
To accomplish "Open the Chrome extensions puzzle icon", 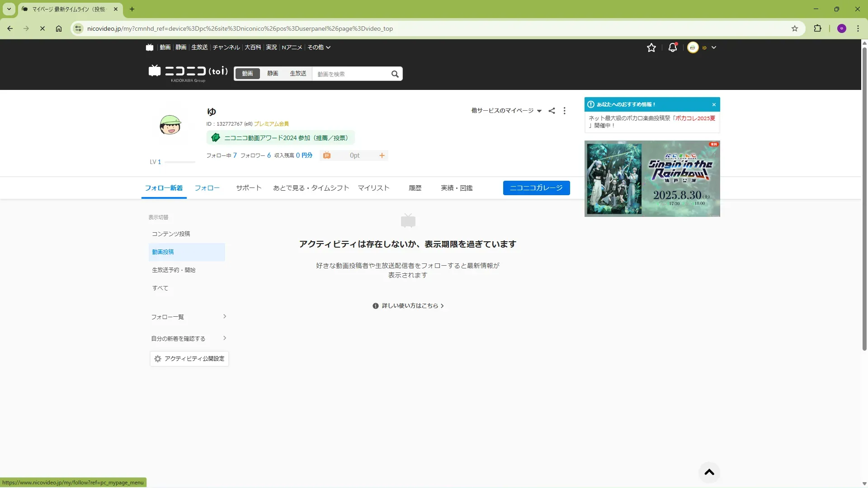I will (x=817, y=28).
